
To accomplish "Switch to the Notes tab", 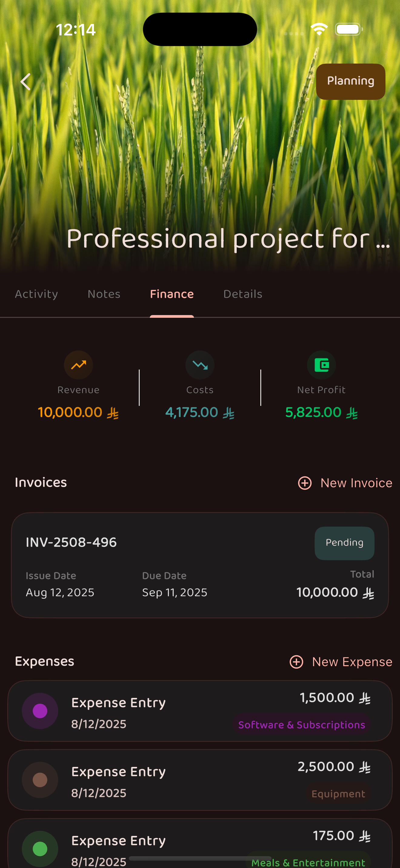I will (x=104, y=294).
